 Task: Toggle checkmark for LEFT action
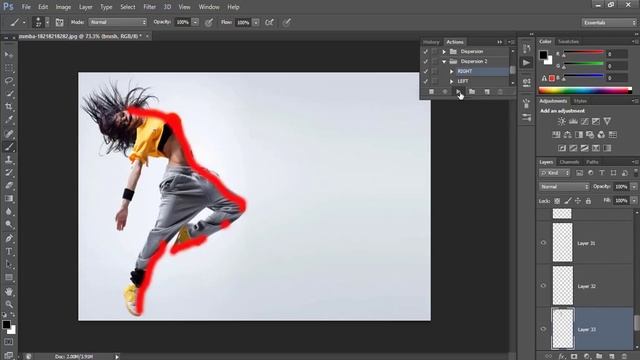(426, 81)
